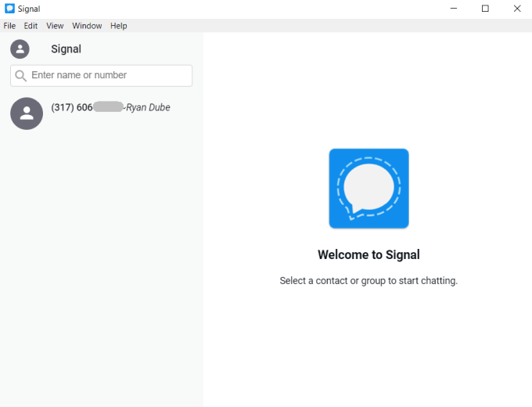Open the Window menu
This screenshot has height=407, width=532.
(87, 26)
